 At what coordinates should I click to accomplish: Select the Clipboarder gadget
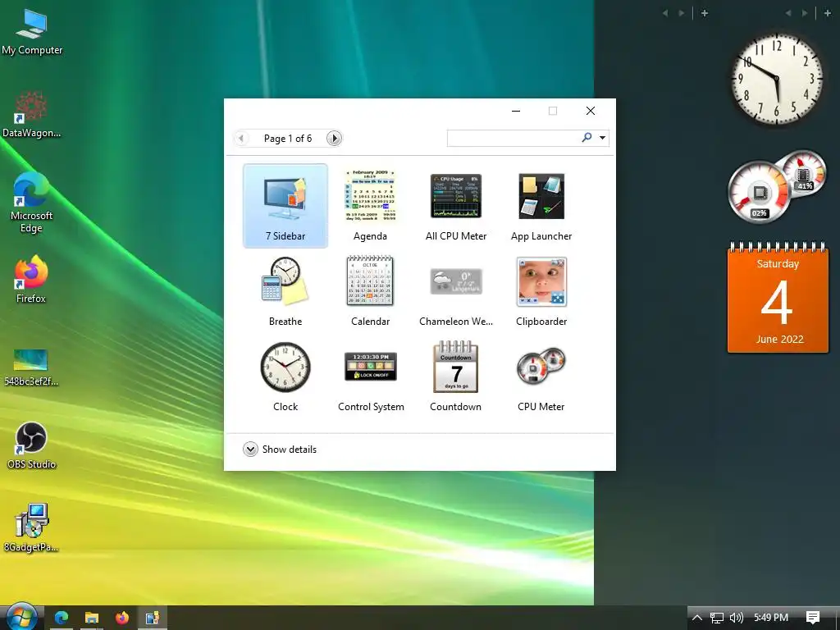click(x=541, y=291)
